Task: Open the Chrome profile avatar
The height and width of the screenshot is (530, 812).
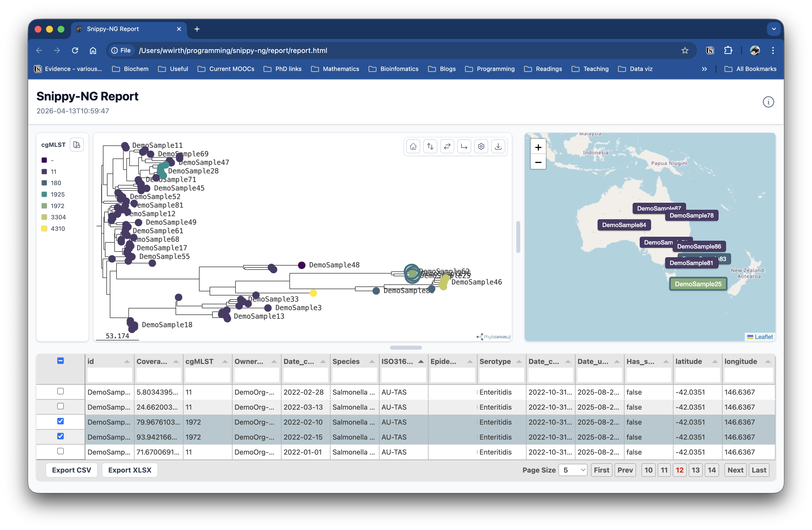Action: [x=755, y=50]
